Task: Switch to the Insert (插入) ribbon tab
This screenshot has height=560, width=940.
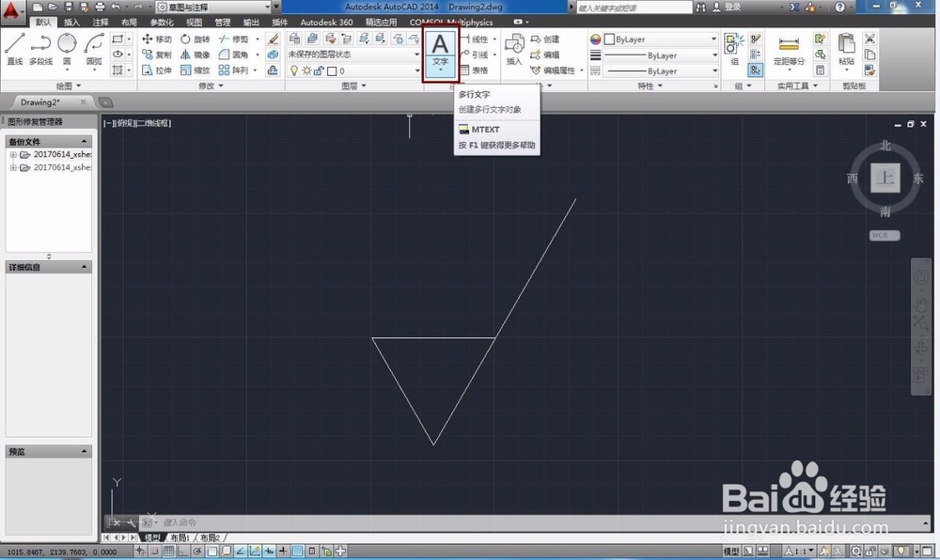Action: pyautogui.click(x=71, y=23)
